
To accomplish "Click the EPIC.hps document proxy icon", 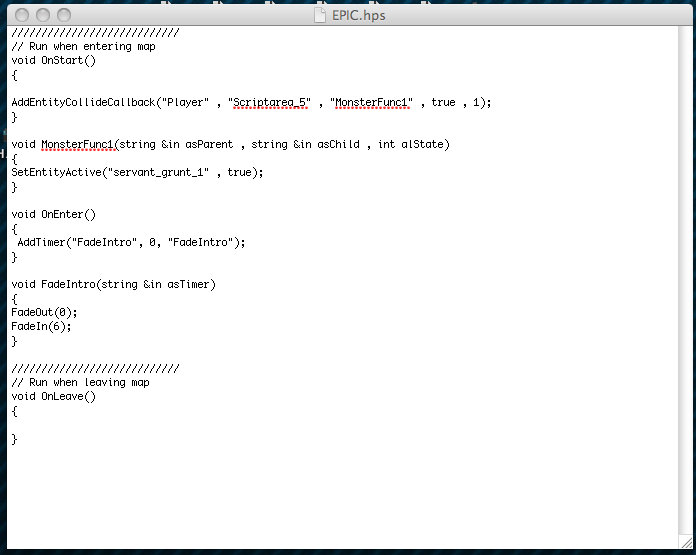I will pos(320,15).
